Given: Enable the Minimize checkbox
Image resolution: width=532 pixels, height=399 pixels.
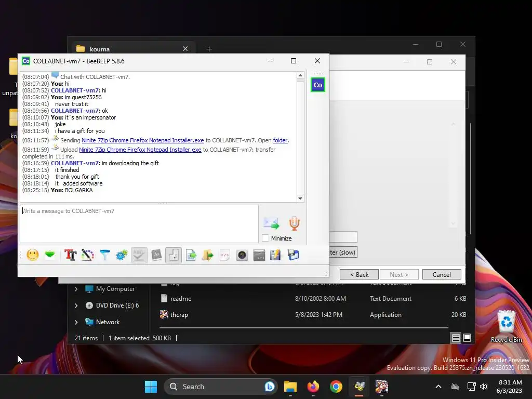Looking at the screenshot, I should pyautogui.click(x=265, y=238).
